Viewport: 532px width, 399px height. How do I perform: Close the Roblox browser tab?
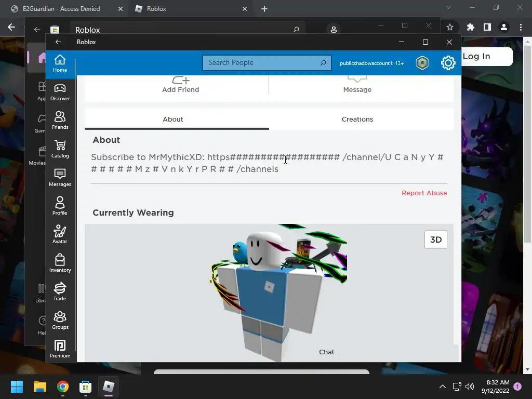[x=245, y=9]
